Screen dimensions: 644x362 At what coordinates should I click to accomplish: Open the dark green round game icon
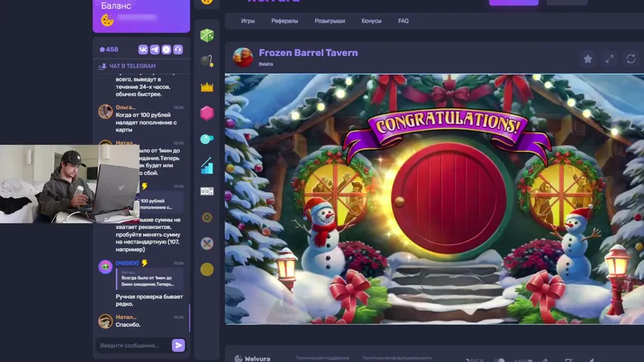coord(207,217)
